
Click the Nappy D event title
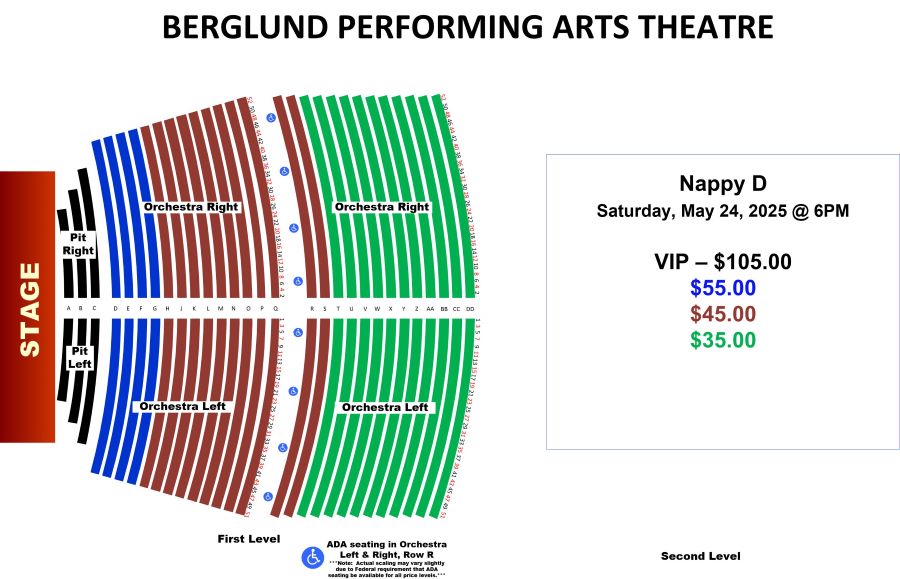click(722, 184)
